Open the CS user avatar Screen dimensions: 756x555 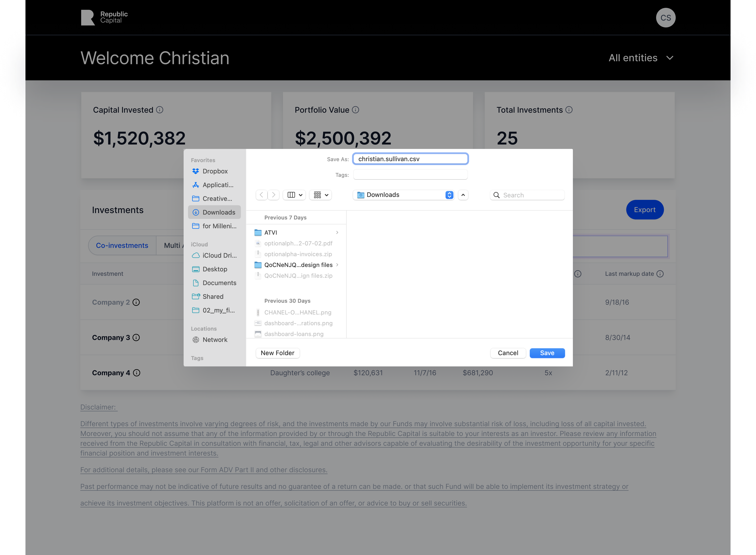[x=665, y=18]
